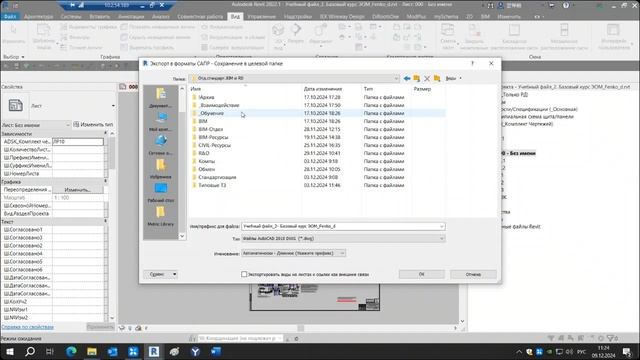Click the taskbar search magnifier icon

tap(30, 351)
